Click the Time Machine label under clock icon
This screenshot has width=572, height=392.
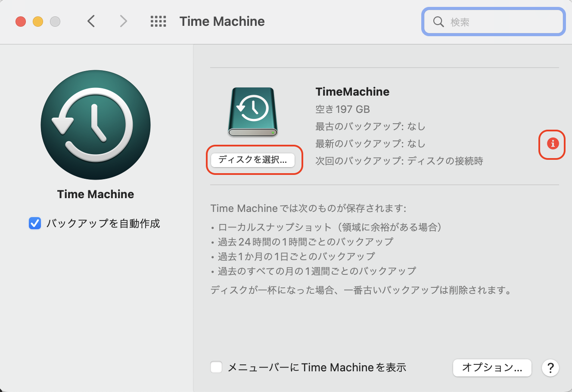click(96, 194)
